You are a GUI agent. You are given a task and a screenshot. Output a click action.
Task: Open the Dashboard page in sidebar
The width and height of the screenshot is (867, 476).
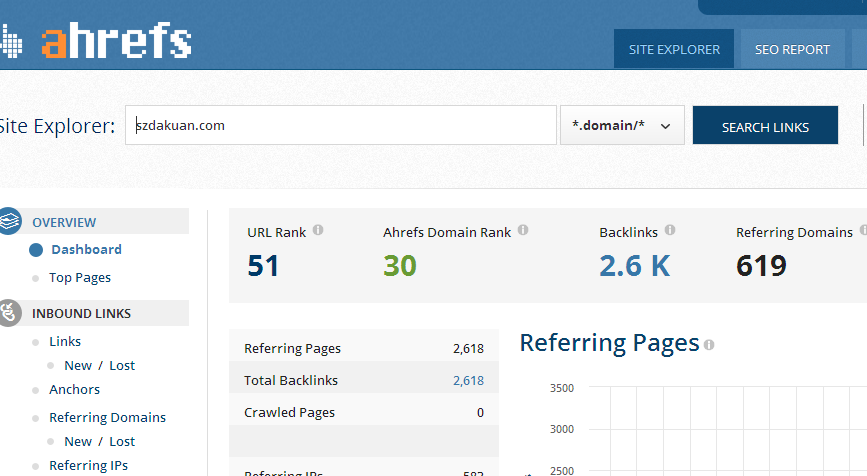[86, 249]
